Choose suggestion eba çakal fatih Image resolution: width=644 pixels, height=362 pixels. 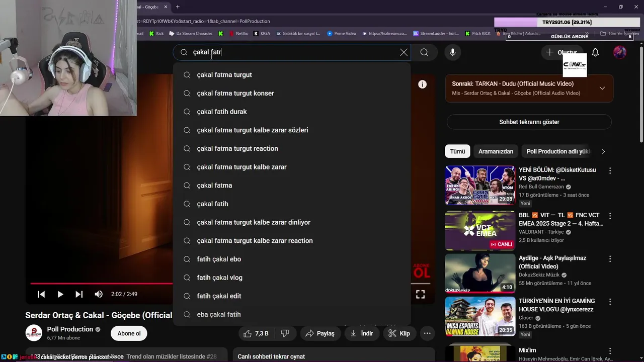point(292,314)
